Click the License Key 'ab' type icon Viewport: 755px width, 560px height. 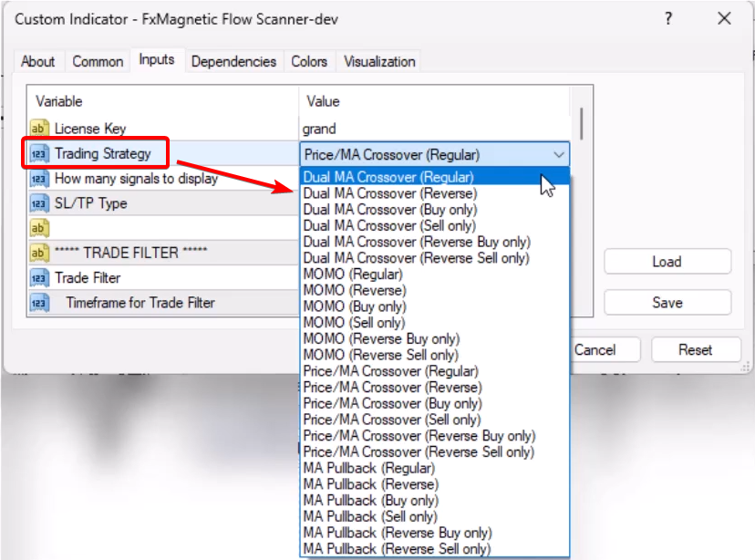coord(39,129)
